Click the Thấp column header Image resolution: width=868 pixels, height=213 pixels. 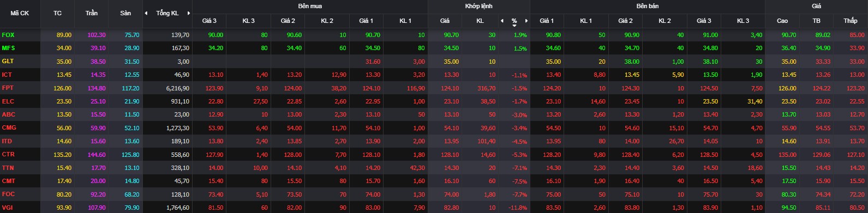(x=850, y=21)
